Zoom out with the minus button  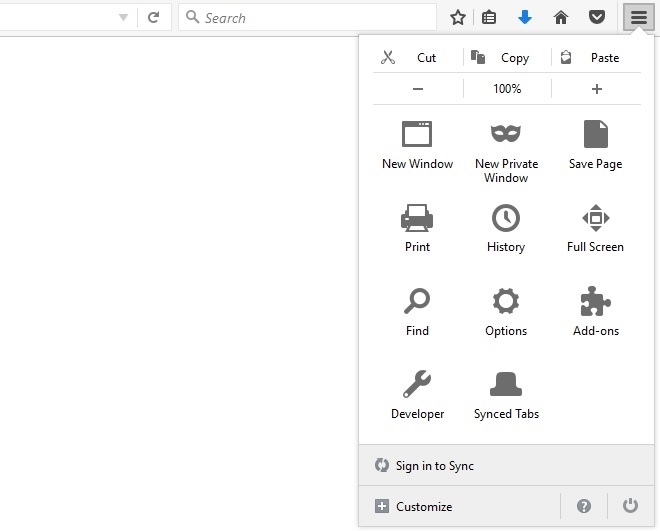418,89
